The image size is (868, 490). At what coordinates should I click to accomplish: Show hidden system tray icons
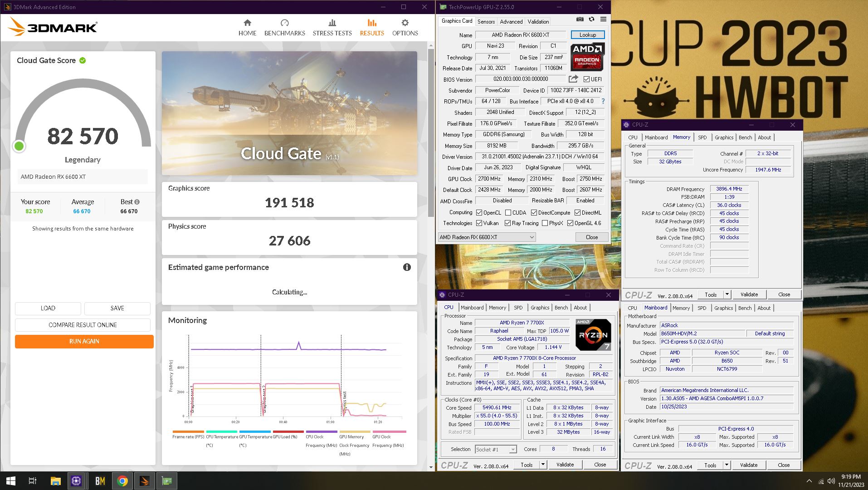809,481
